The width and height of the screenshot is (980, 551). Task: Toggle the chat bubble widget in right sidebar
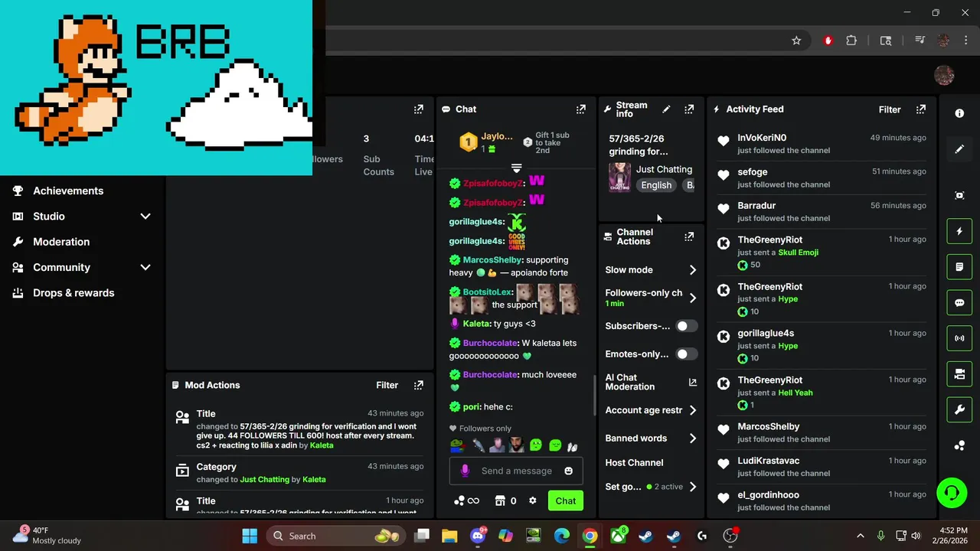[x=959, y=302]
